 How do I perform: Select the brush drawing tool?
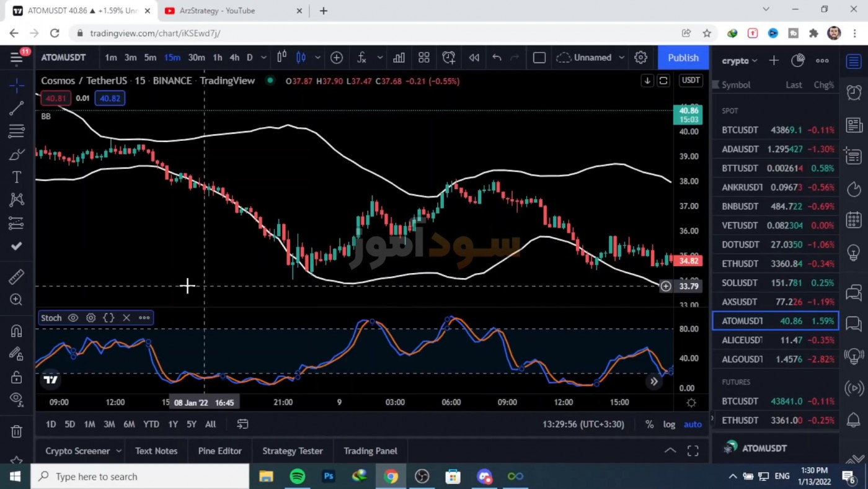point(17,154)
